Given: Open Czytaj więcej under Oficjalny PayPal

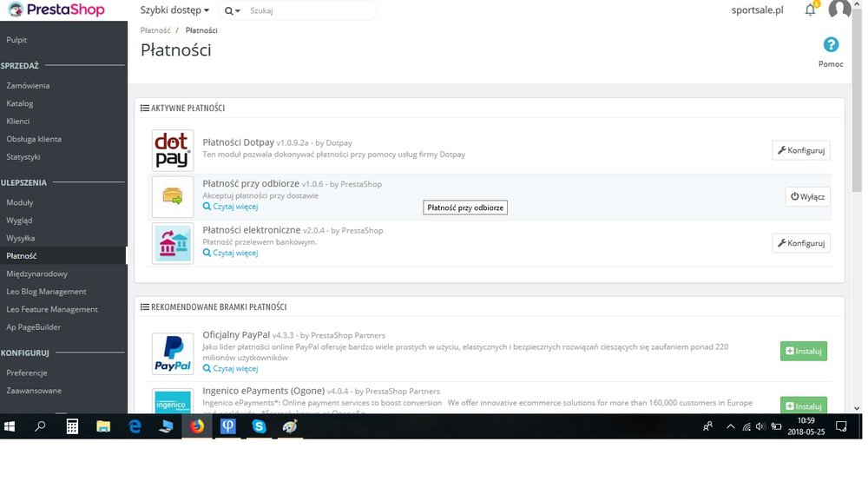Looking at the screenshot, I should click(230, 368).
